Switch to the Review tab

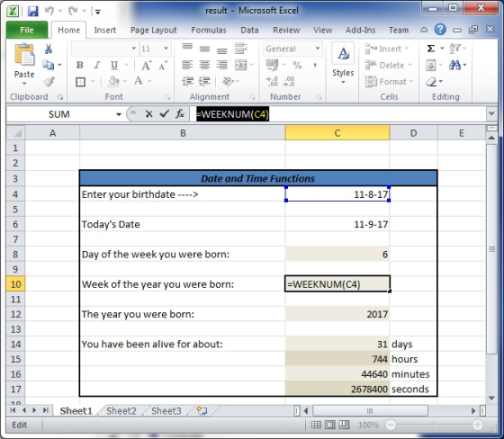[x=286, y=31]
